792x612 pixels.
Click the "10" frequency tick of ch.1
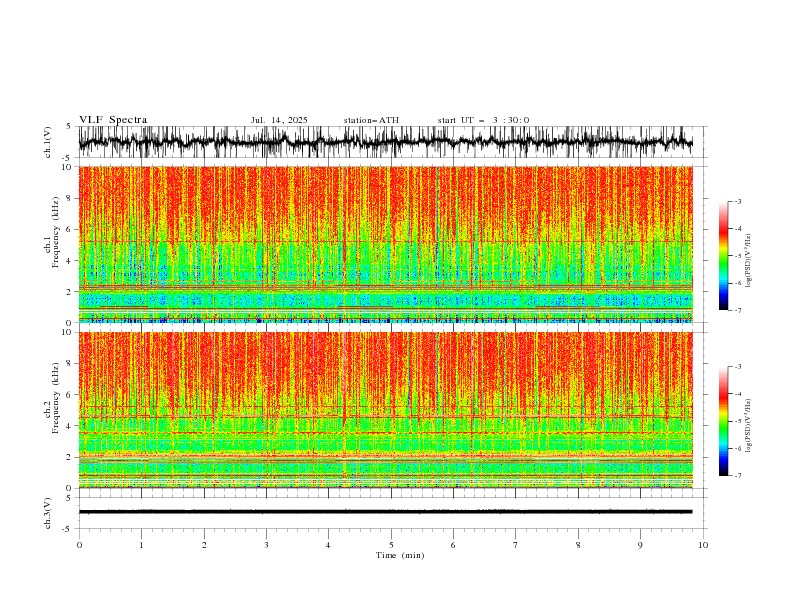[67, 167]
